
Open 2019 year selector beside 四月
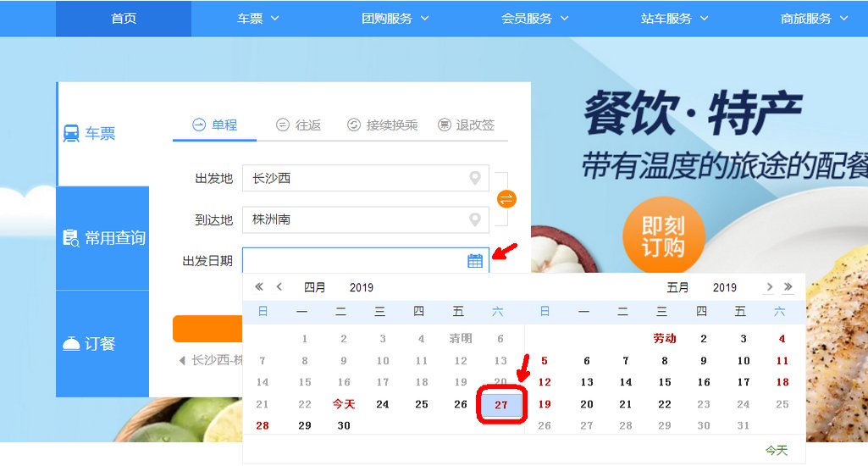(x=362, y=287)
